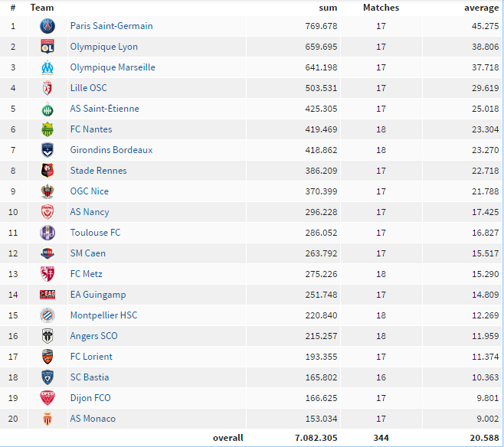
Task: Click the Paris Saint-Germain club crest
Action: point(47,26)
